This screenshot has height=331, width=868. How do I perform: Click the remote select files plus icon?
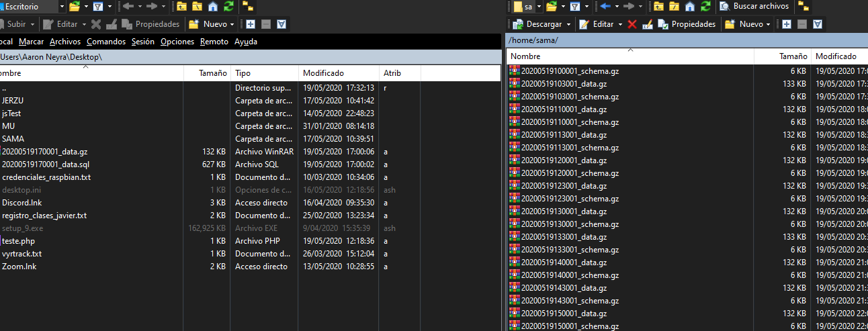(785, 24)
